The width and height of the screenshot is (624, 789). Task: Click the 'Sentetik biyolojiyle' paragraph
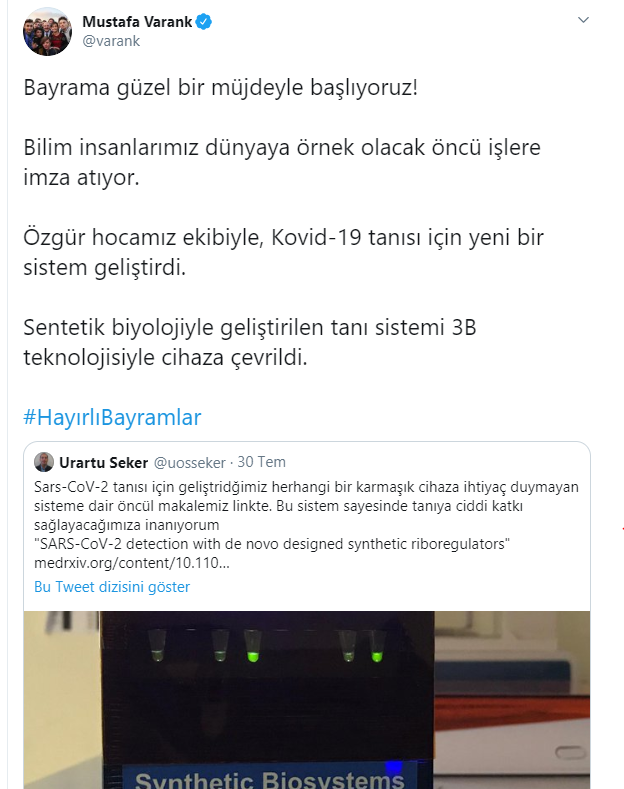coord(250,343)
